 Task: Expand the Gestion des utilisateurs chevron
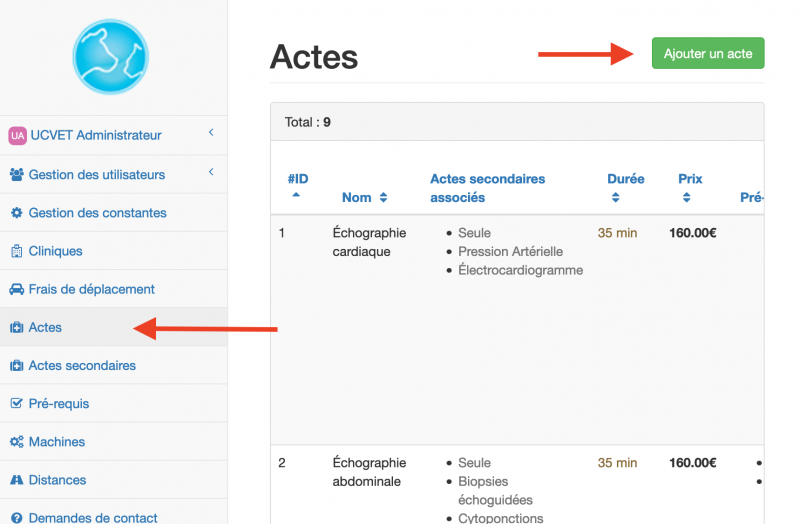211,173
